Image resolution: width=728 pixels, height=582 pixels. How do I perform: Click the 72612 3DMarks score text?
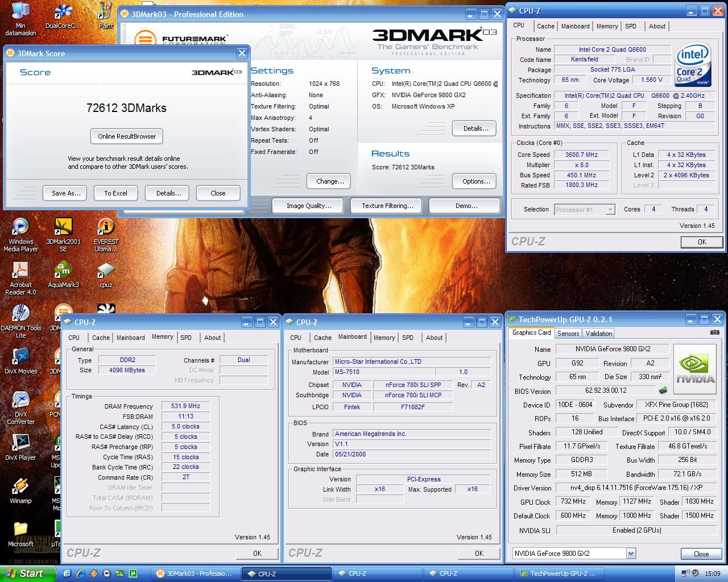click(127, 108)
